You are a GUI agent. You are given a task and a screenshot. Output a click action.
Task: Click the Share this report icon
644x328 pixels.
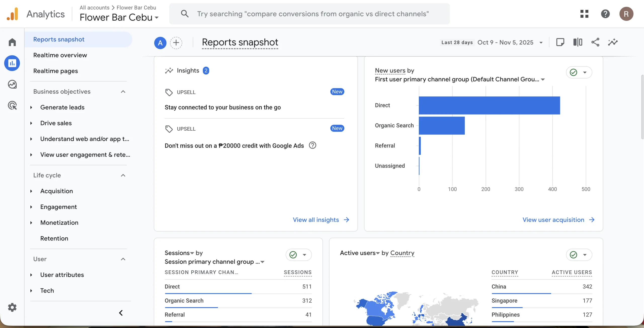[x=595, y=42]
